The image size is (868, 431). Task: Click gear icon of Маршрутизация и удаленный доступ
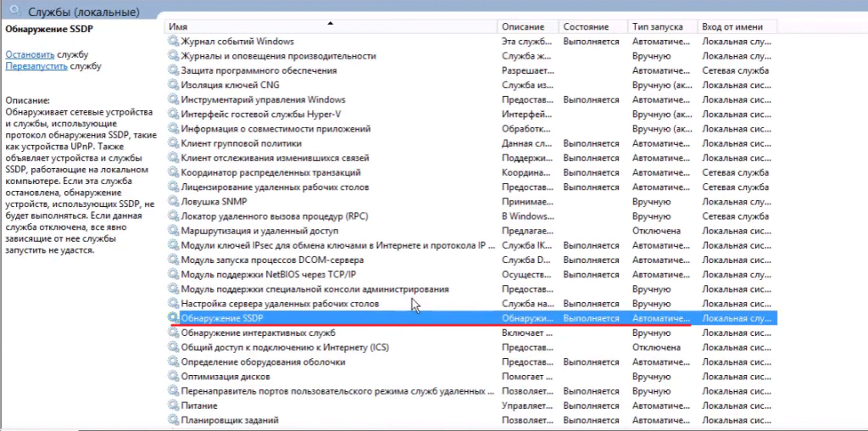173,231
